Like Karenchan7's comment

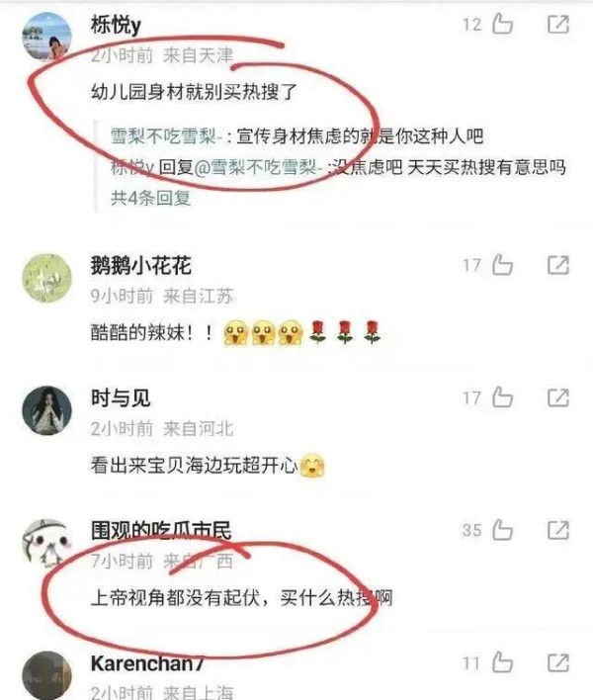tap(502, 662)
